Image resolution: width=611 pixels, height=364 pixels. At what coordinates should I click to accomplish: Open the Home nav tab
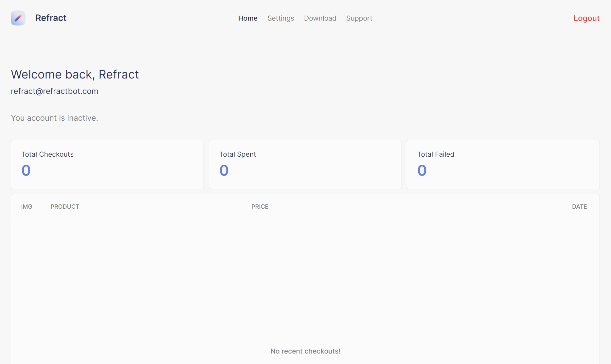tap(248, 18)
